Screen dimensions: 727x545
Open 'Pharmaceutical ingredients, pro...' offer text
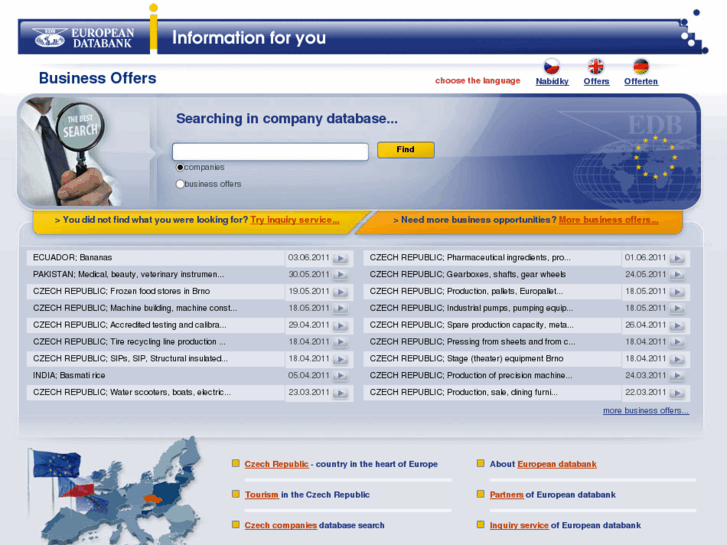(470, 257)
